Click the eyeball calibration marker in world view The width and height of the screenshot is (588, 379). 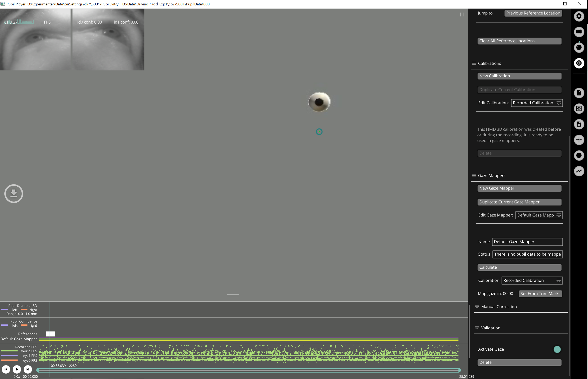[319, 102]
